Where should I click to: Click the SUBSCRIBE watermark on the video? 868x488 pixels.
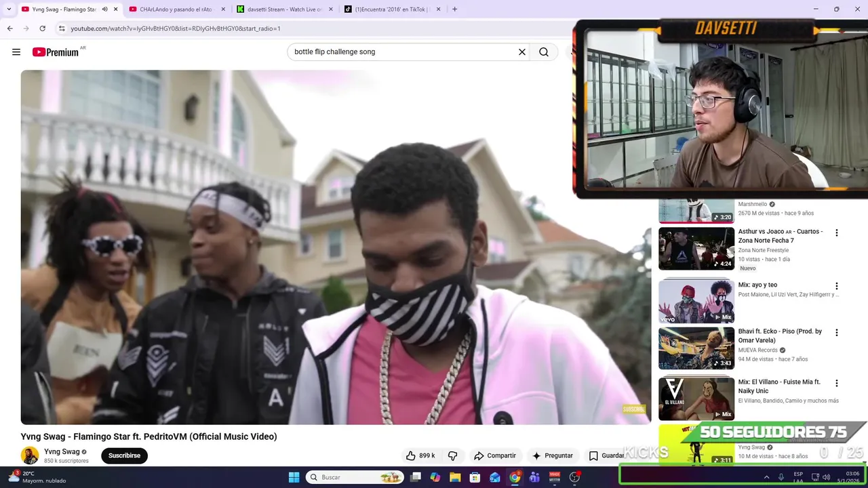[x=634, y=409]
